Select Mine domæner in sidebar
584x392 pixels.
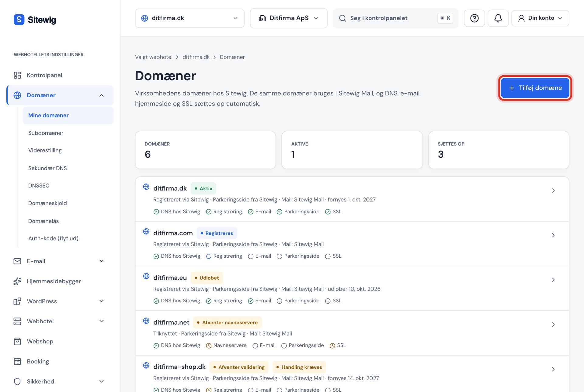[68, 115]
